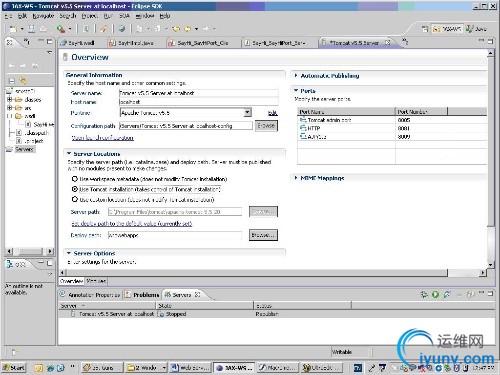The image size is (500, 375).
Task: Collapse the Ports section
Action: [296, 90]
